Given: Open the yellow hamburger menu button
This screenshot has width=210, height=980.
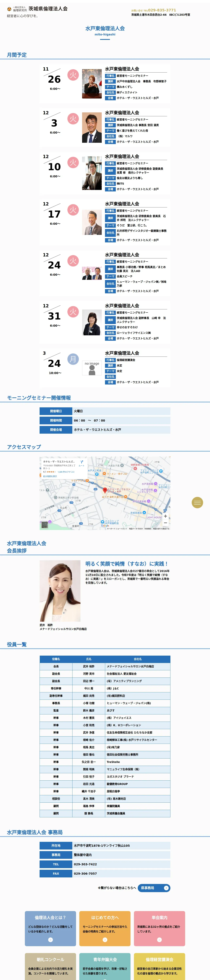Looking at the screenshot, I should point(197,503).
